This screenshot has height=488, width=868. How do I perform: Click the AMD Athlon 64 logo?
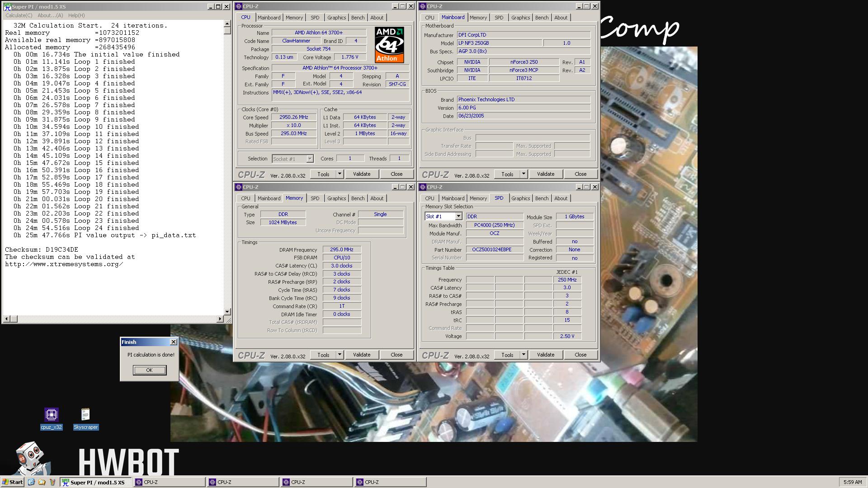point(389,45)
